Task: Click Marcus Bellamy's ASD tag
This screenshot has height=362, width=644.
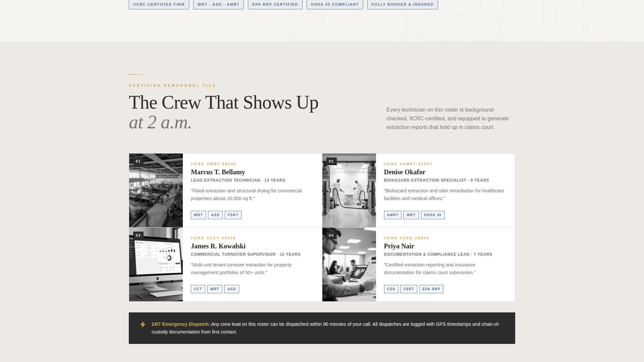Action: (215, 215)
